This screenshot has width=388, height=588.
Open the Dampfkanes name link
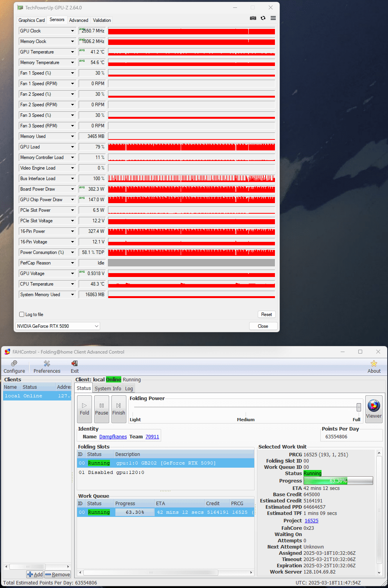[113, 437]
